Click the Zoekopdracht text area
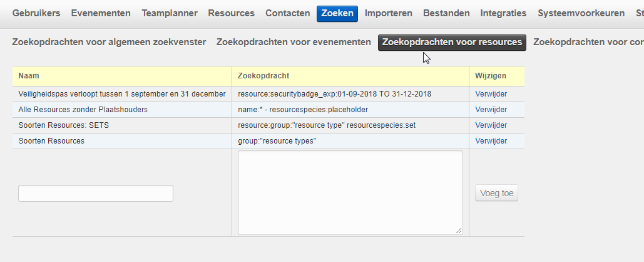Screen dimensions: 644x262 click(x=350, y=192)
